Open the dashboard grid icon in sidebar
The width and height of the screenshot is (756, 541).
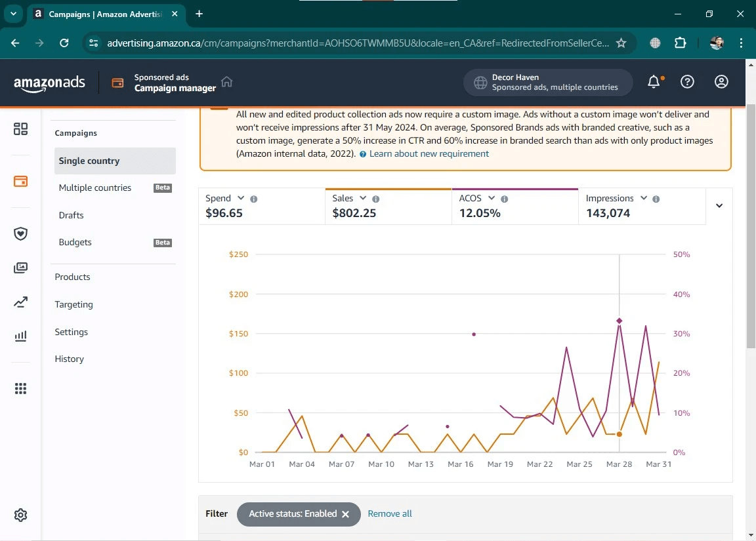tap(21, 129)
